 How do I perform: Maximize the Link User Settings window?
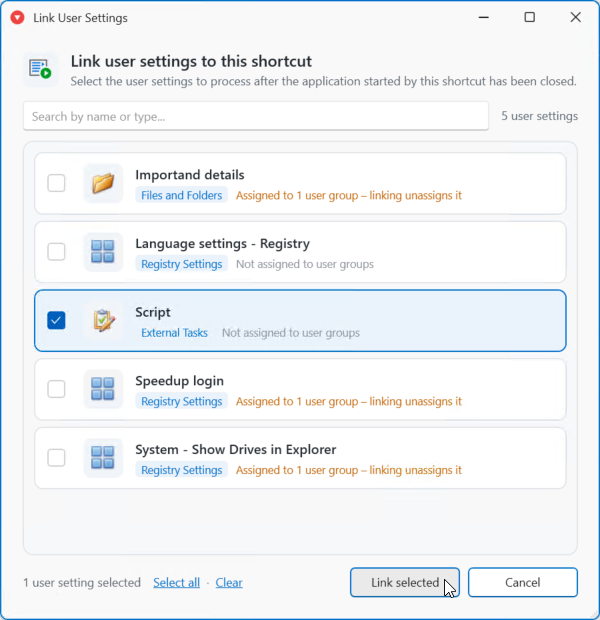[530, 17]
